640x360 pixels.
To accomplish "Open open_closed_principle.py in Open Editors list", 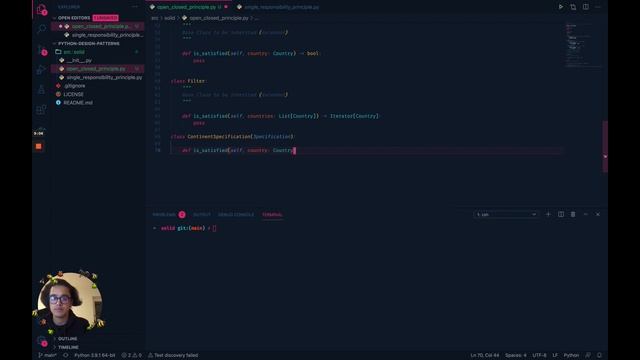I will [x=98, y=27].
